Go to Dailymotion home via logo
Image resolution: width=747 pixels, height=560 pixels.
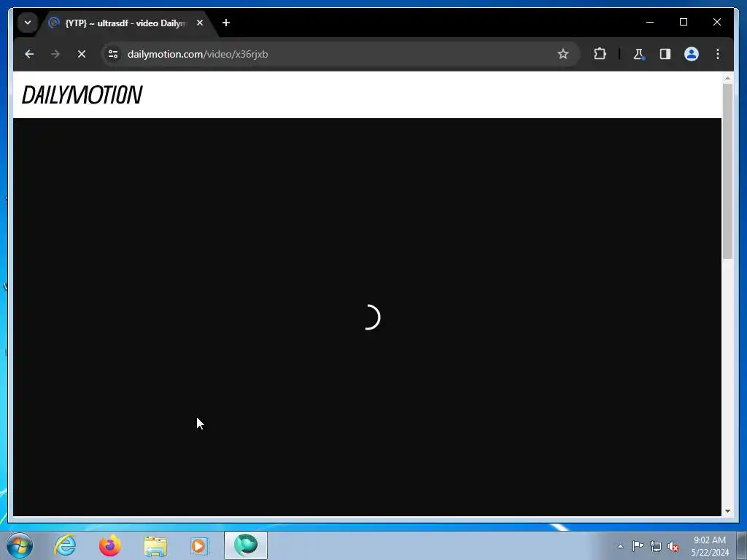[x=82, y=95]
